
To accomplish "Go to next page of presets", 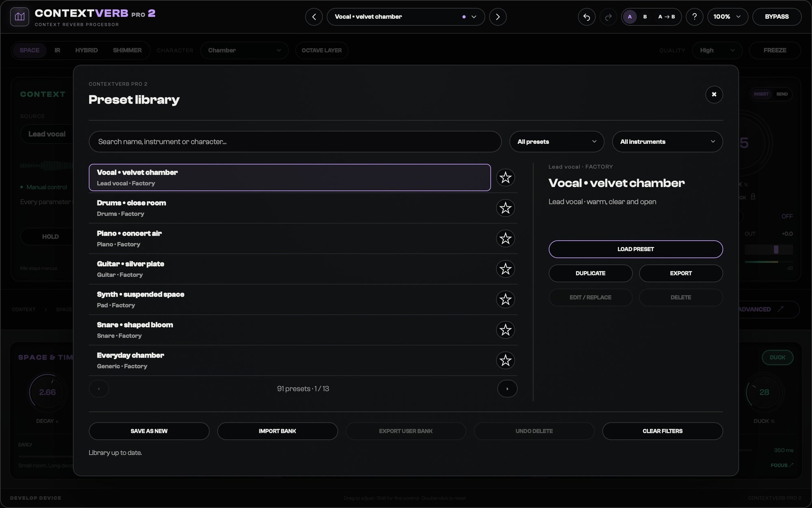I will (507, 389).
